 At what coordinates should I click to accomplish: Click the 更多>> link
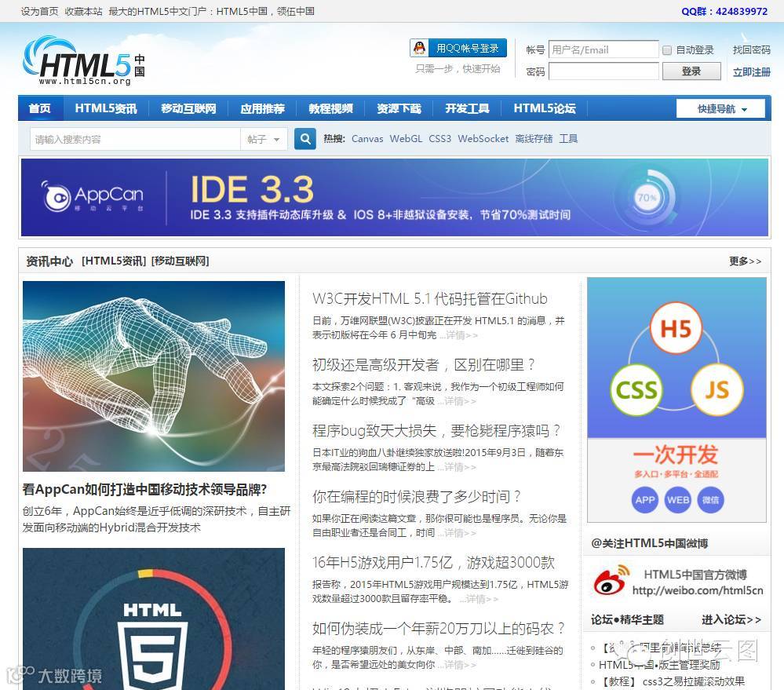(745, 261)
